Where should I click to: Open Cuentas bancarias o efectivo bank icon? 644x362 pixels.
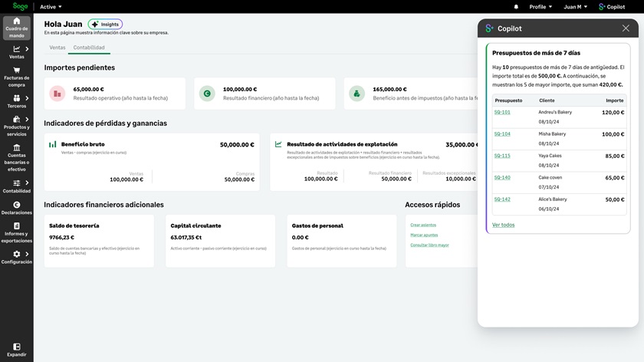click(16, 147)
